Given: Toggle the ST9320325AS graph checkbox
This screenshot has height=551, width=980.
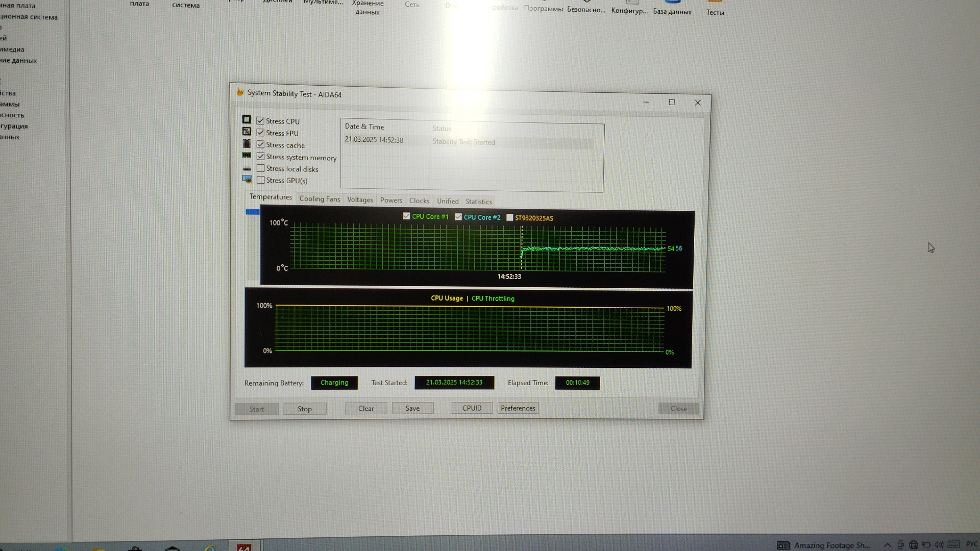Looking at the screenshot, I should [509, 217].
